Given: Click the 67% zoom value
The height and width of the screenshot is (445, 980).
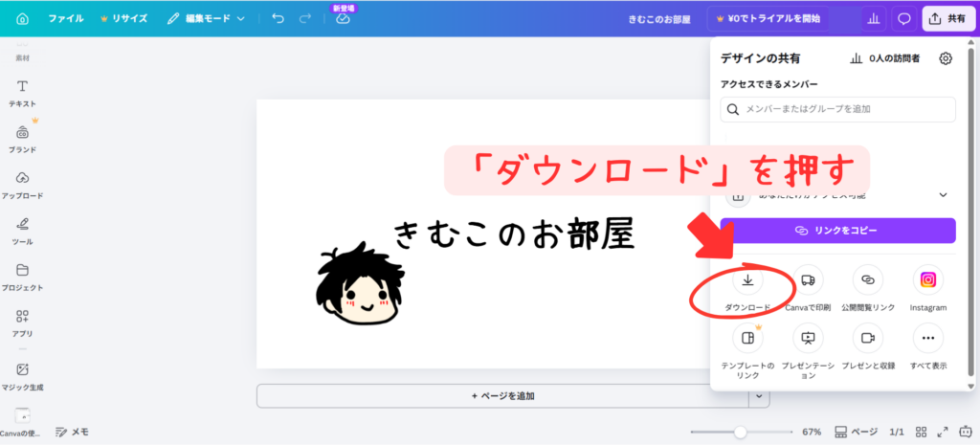Looking at the screenshot, I should coord(812,432).
